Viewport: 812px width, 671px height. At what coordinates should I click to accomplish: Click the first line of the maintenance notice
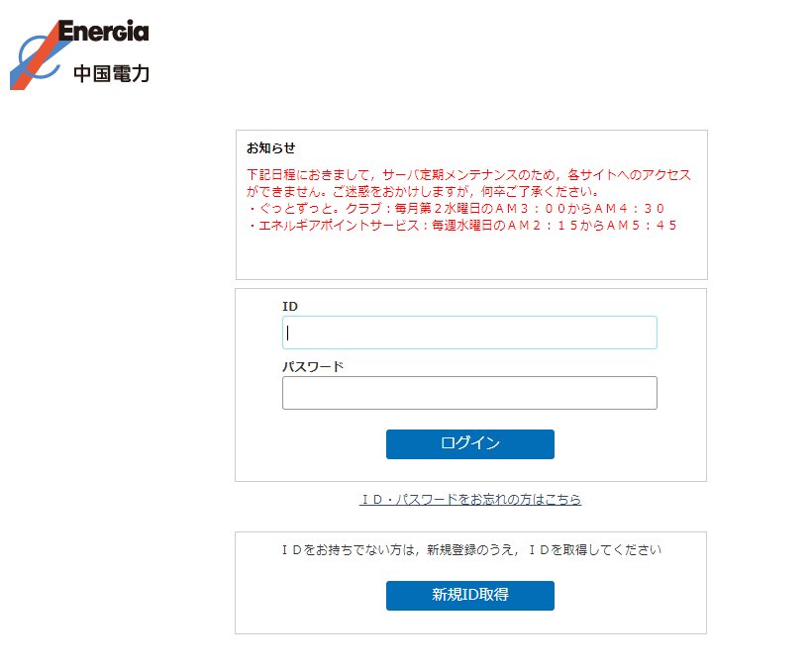click(468, 175)
